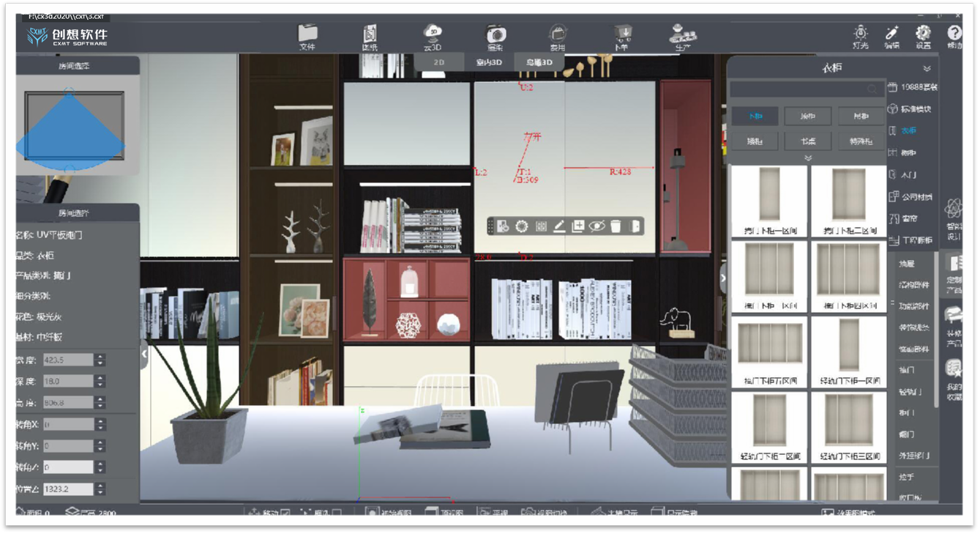Click the 深度 value stepper arrows
This screenshot has width=980, height=534.
[x=100, y=381]
